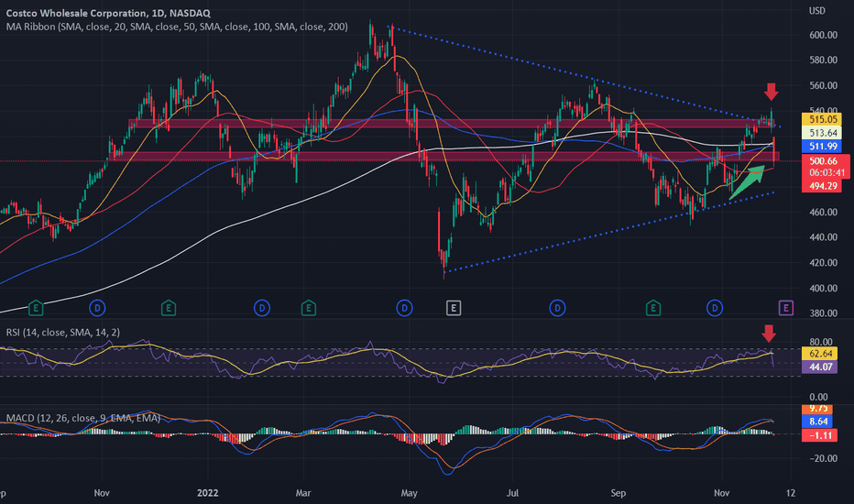Open the earnings marker from late September 2021
Screen dimensions: 854x504
(36, 309)
